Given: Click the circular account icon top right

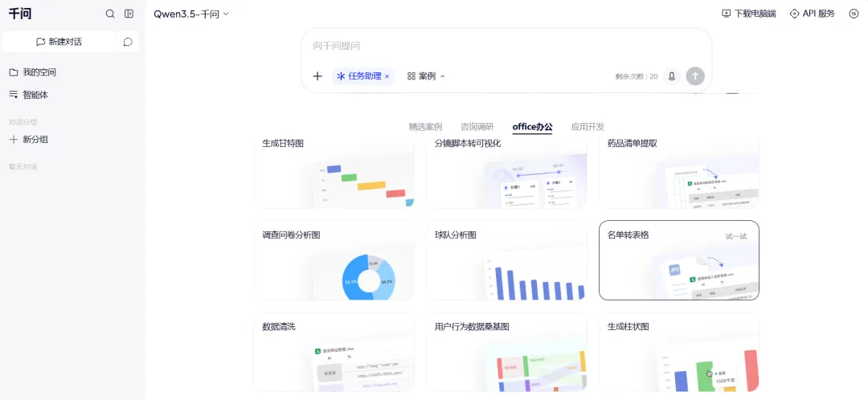Looking at the screenshot, I should tap(854, 14).
